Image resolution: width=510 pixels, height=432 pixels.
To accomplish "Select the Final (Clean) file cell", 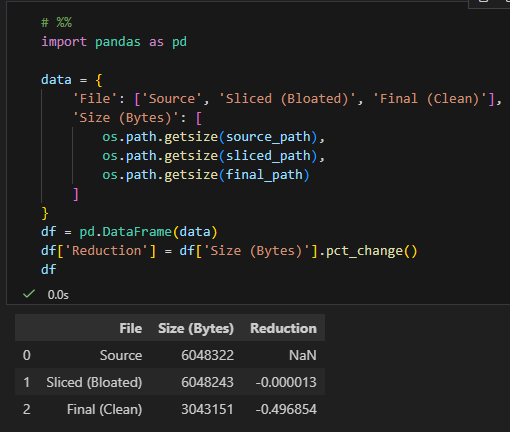I will [105, 409].
